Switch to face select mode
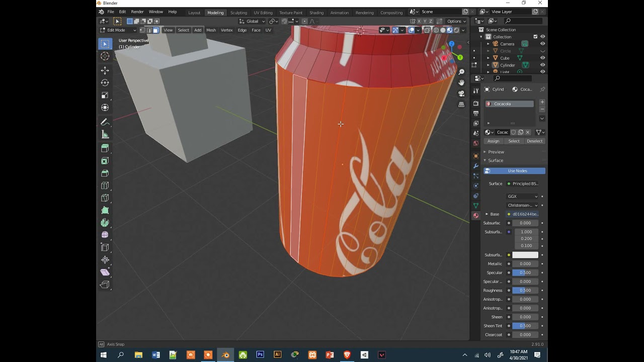Viewport: 644px width, 362px height. (156, 30)
